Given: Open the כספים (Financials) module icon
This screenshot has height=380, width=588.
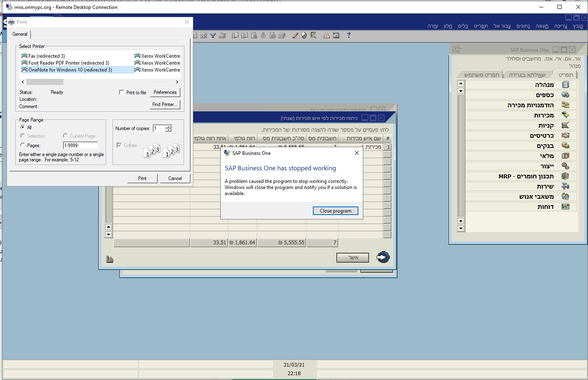Looking at the screenshot, I should pos(565,94).
